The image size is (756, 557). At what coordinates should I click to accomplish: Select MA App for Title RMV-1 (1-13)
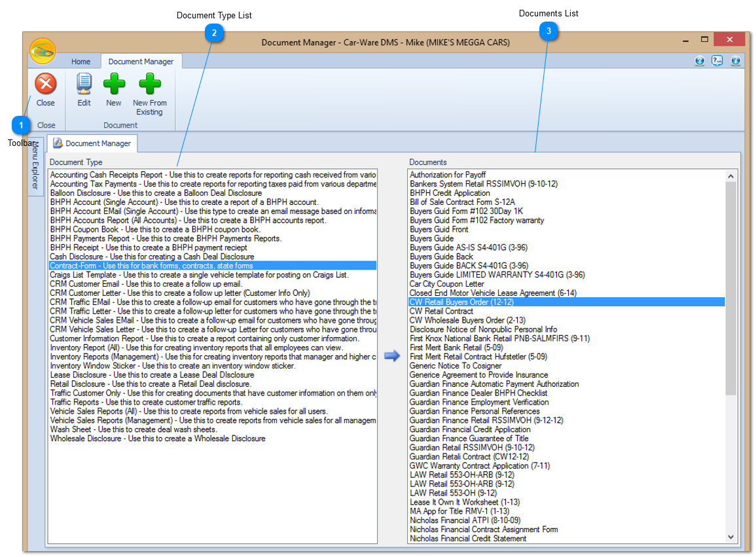point(567,512)
